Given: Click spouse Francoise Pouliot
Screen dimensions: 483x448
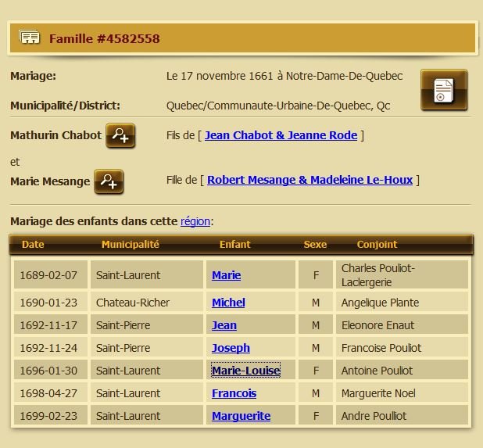Looking at the screenshot, I should point(402,348).
